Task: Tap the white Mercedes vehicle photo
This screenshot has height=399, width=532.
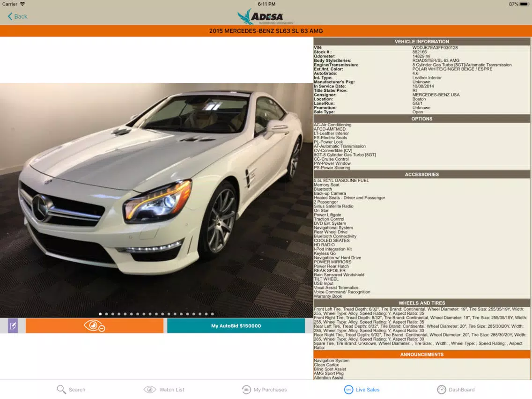Action: pos(156,200)
